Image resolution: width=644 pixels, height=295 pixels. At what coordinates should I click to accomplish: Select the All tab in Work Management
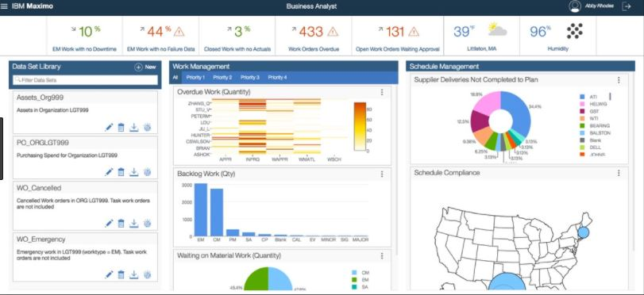[175, 78]
